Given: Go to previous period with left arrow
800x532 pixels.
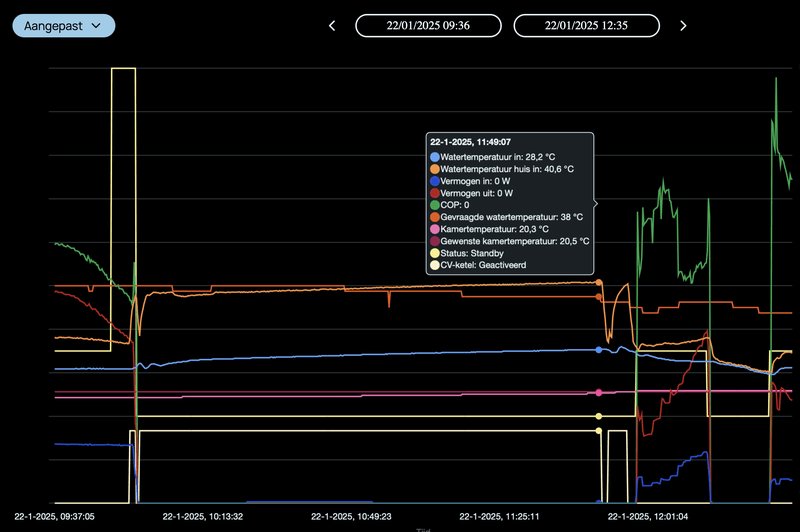Looking at the screenshot, I should 332,26.
